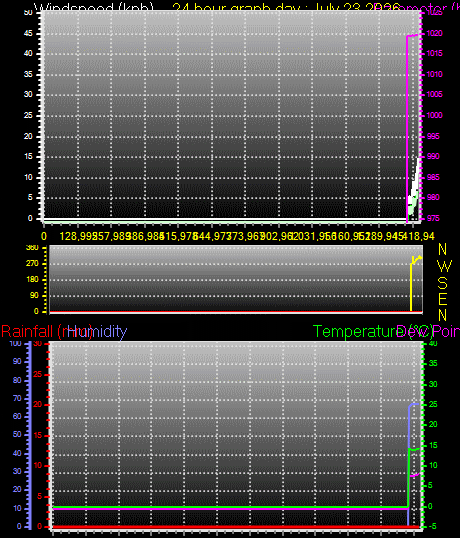Click the blue 80 humidity axis value
This screenshot has width=460, height=538.
tap(17, 380)
